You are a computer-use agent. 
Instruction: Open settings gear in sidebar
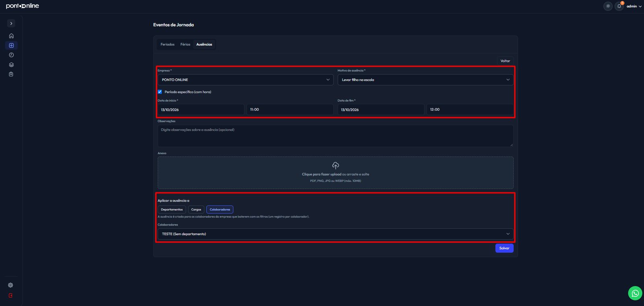point(10,285)
